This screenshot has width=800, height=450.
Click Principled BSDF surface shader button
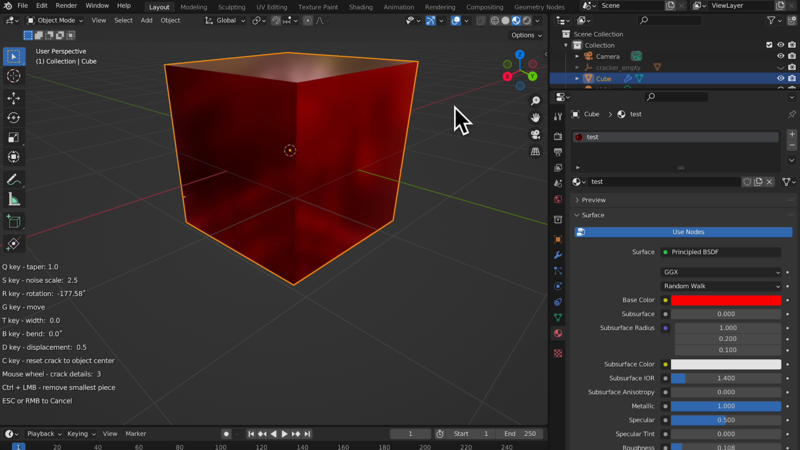click(x=721, y=252)
